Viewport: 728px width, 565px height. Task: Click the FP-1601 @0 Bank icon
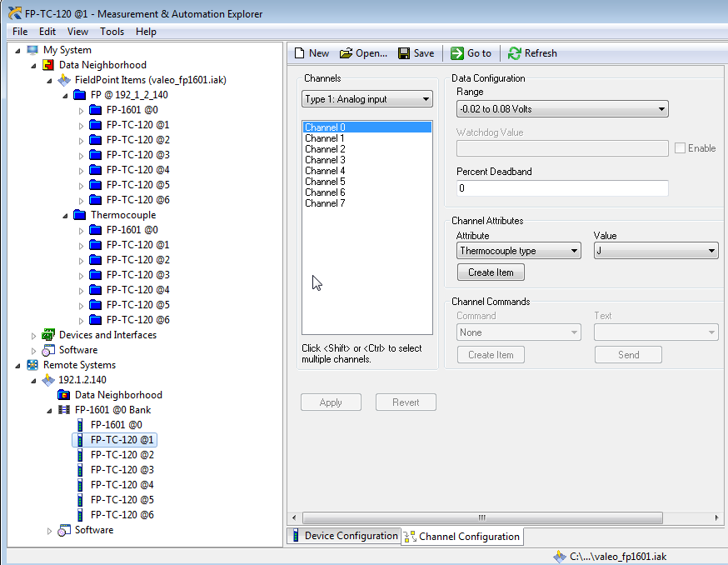tap(64, 410)
